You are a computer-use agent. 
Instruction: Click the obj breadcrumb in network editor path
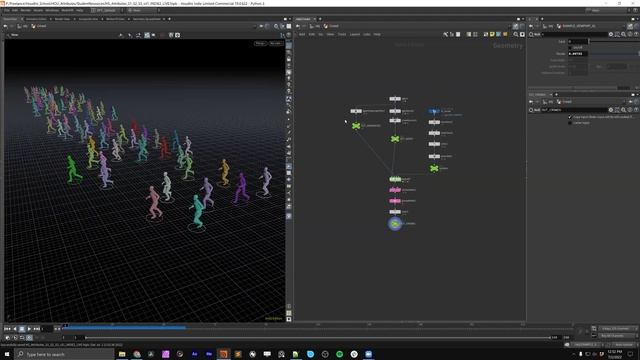314,26
